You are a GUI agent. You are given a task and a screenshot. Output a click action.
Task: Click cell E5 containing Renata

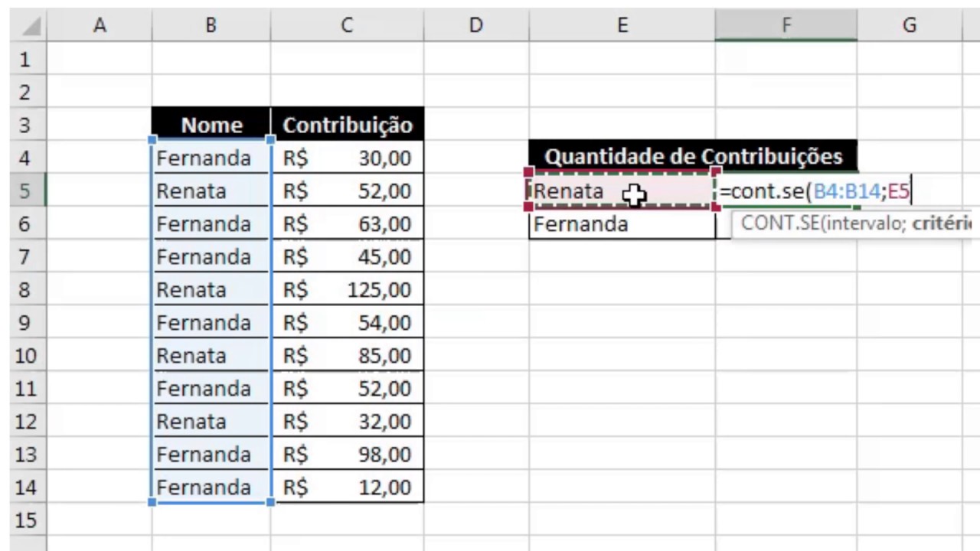point(622,191)
